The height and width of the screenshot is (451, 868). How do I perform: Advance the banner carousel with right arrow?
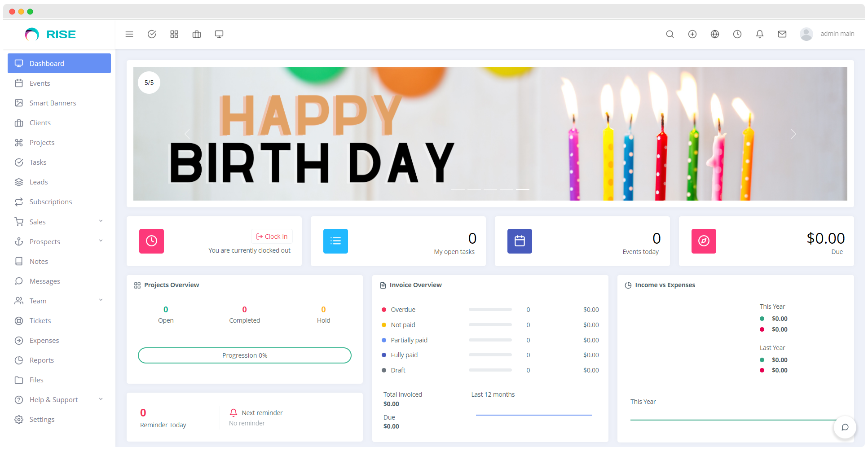click(x=793, y=134)
